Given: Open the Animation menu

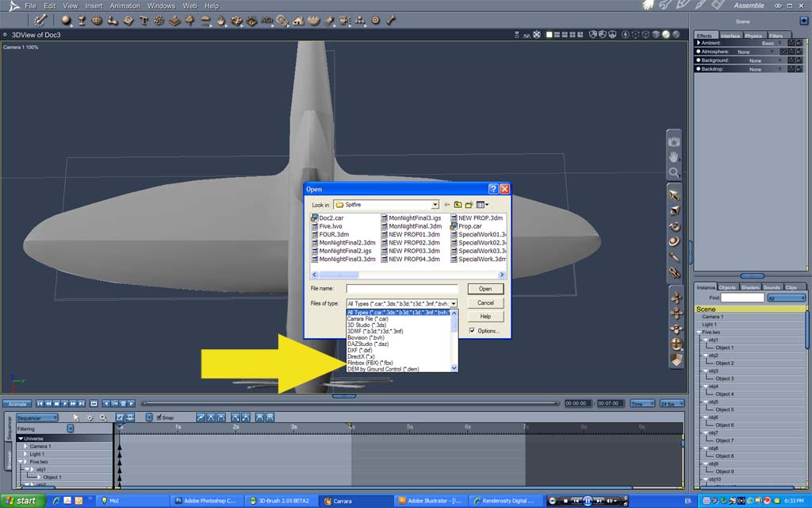Looking at the screenshot, I should (124, 6).
